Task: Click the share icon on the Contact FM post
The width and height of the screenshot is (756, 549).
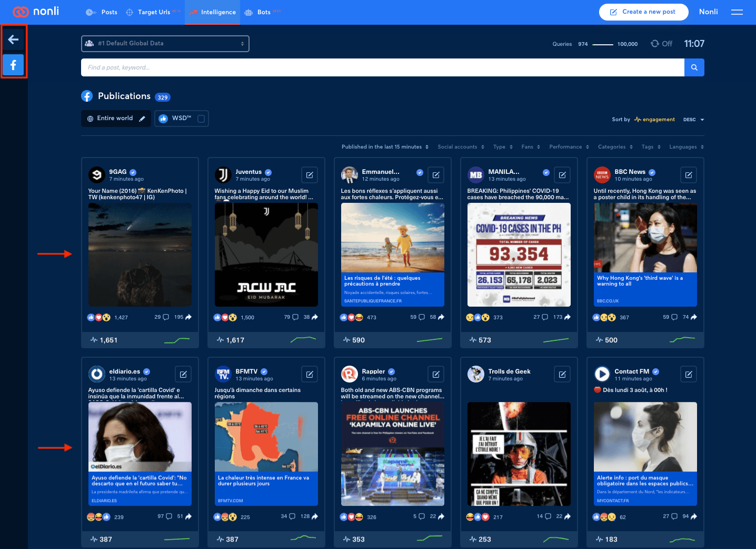Action: (694, 517)
